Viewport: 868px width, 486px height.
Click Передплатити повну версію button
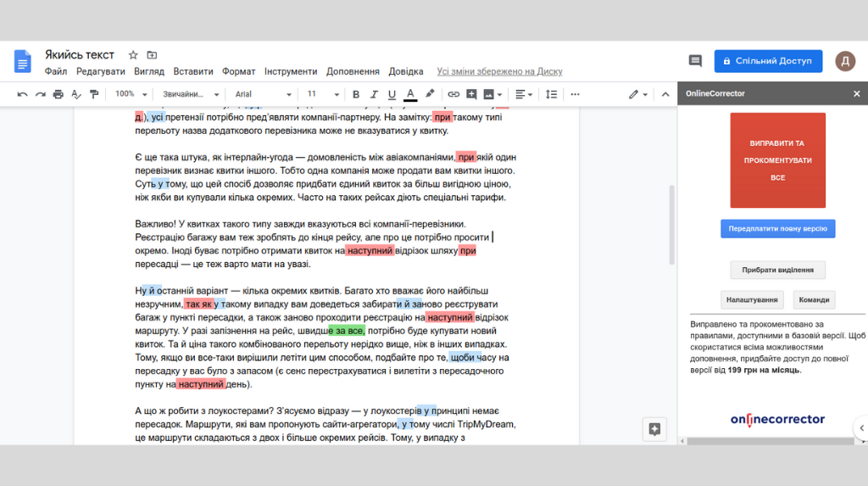(x=778, y=228)
